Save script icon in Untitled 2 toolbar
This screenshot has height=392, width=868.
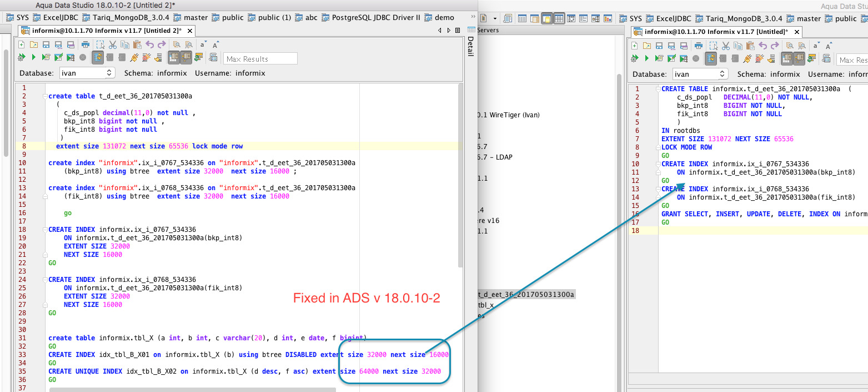pyautogui.click(x=46, y=44)
